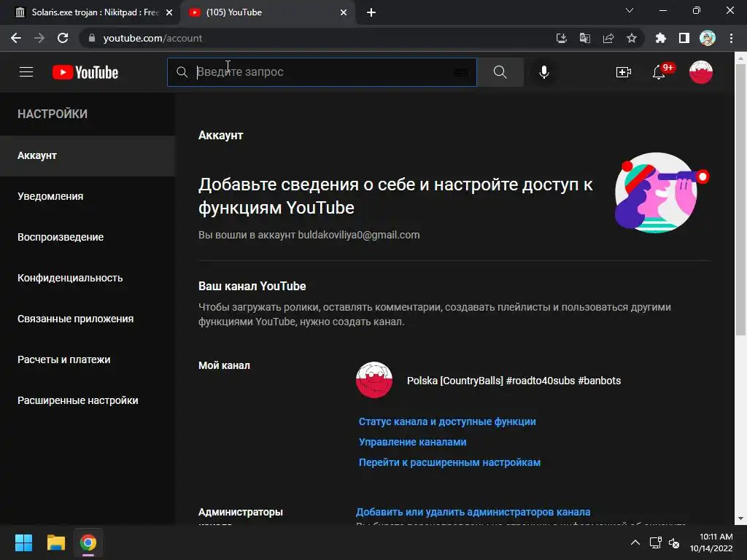Image resolution: width=747 pixels, height=560 pixels.
Task: Click the muted volume tray icon
Action: pos(674,542)
